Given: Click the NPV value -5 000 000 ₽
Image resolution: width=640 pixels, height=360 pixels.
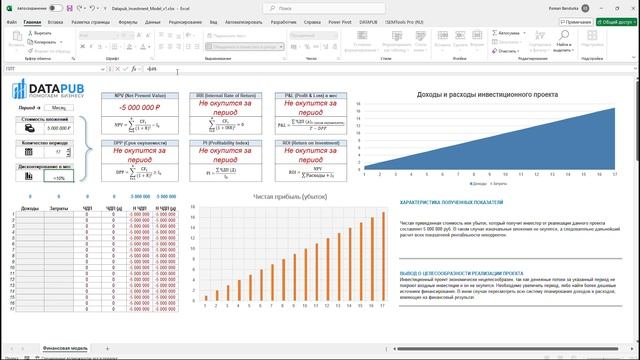Looking at the screenshot, I should (x=140, y=108).
